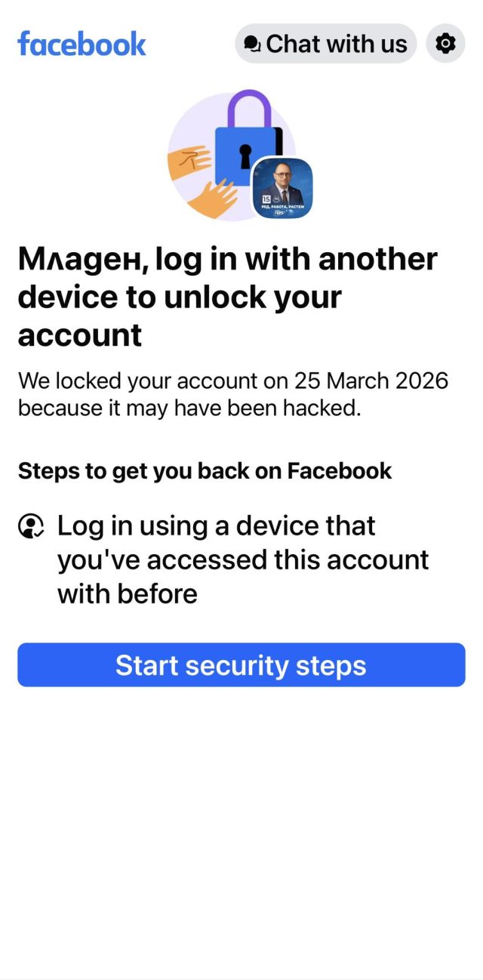This screenshot has width=483, height=980.
Task: Click the Facebook logo
Action: (x=82, y=44)
